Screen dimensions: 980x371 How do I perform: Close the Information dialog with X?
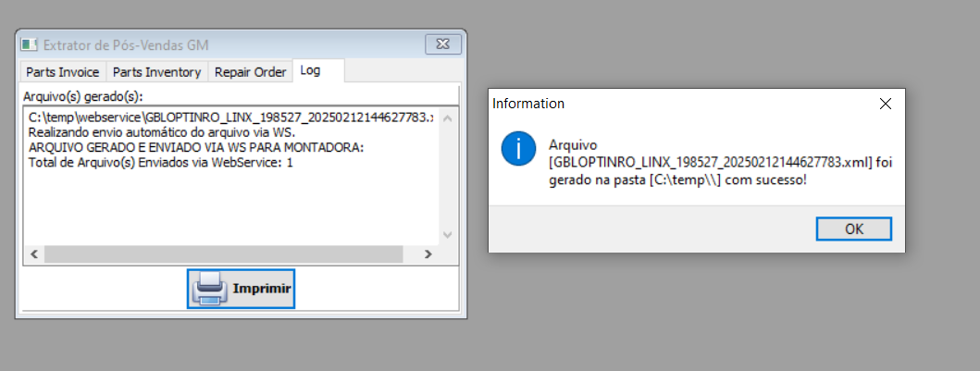pos(885,104)
